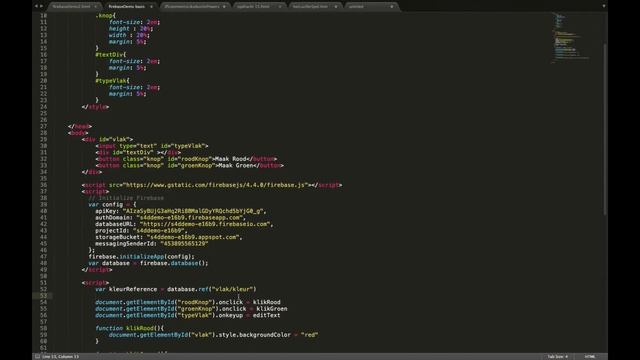Open the tab list dropdown arrow at the right end of the tab bar
The height and width of the screenshot is (360, 640).
click(604, 6)
